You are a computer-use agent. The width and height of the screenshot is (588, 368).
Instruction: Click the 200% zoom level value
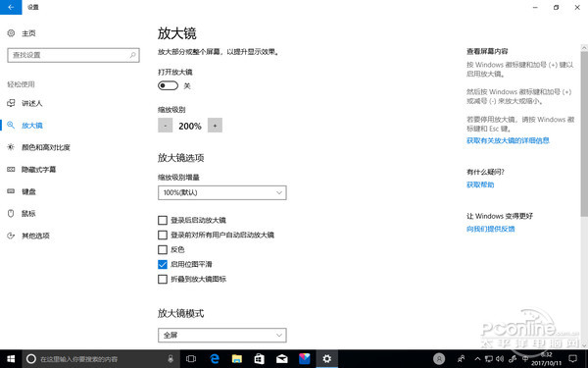click(x=190, y=126)
